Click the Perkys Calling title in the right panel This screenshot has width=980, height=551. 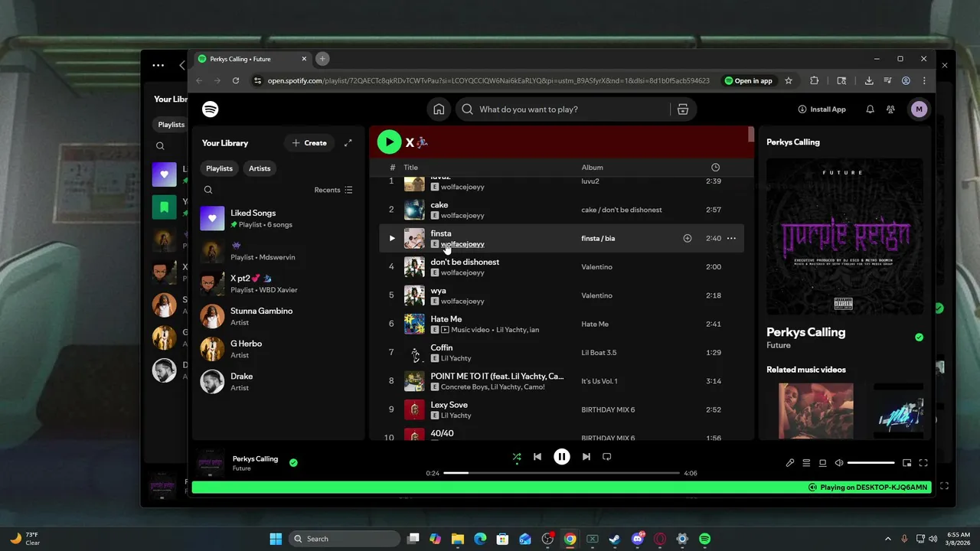click(805, 332)
